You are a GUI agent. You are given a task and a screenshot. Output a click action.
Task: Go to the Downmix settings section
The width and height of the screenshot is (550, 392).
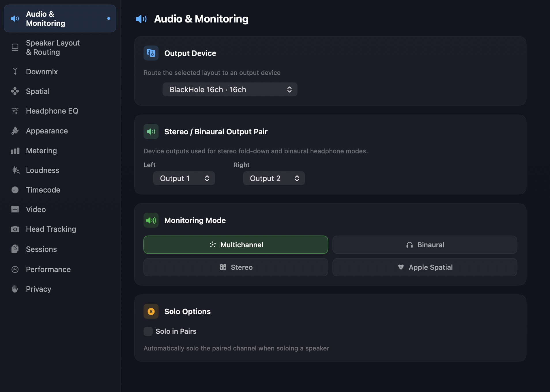point(60,71)
